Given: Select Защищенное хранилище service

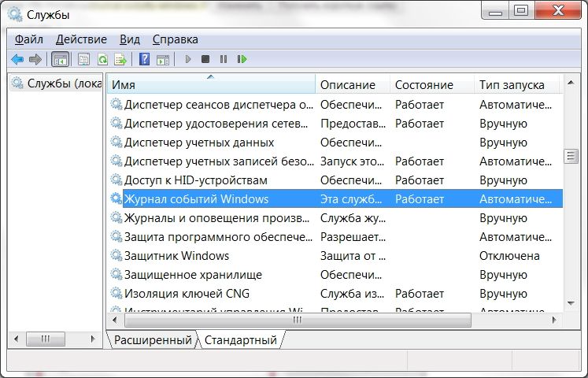Looking at the screenshot, I should click(335, 275).
